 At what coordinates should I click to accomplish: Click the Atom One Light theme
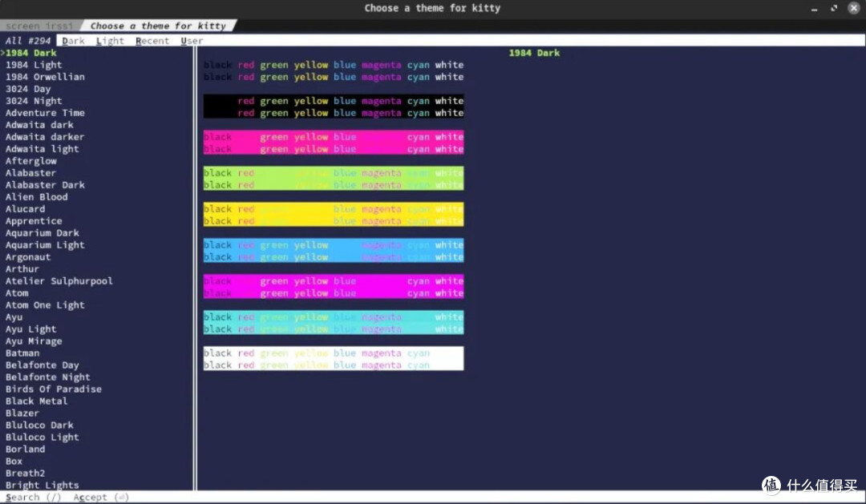click(45, 304)
